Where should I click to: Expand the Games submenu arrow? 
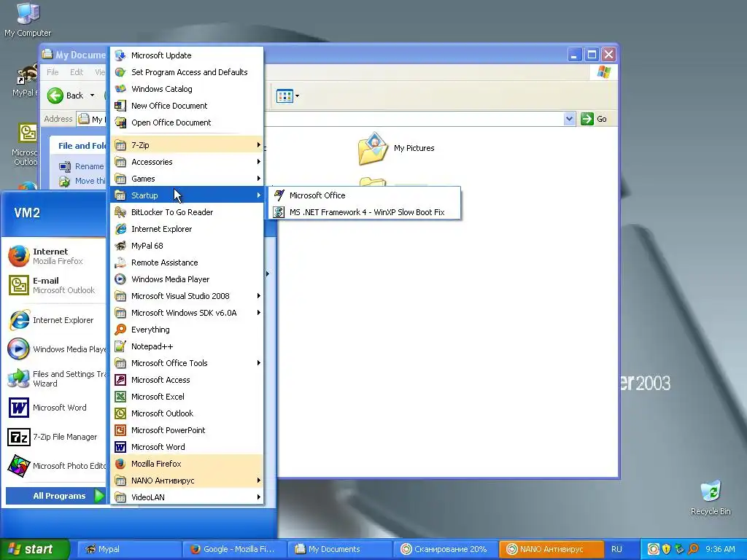coord(259,179)
